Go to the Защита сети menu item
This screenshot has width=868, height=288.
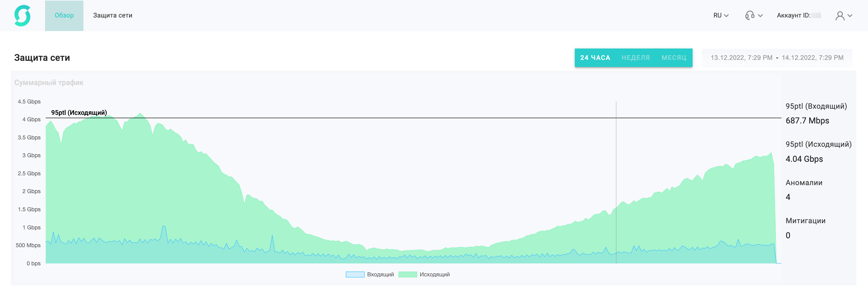[113, 16]
